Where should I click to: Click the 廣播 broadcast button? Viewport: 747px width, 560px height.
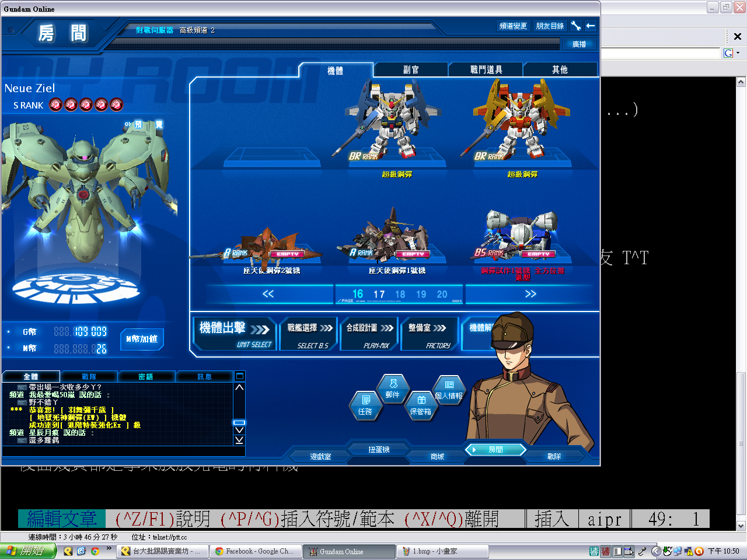point(579,44)
